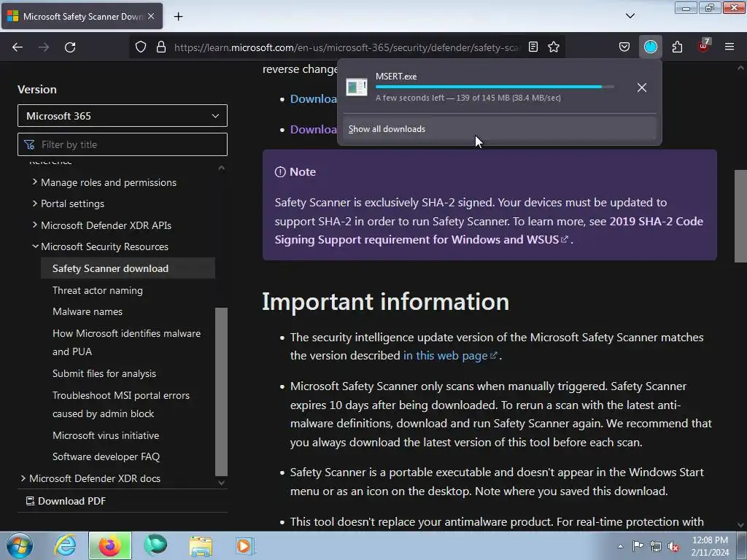Toggle reader view icon
Viewport: 747px width, 560px height.
[x=533, y=47]
